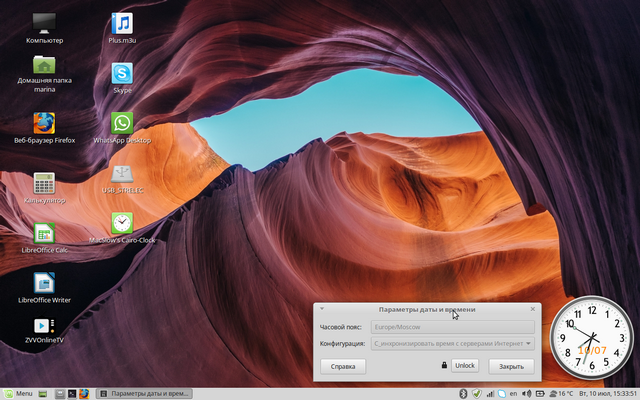Expand the Конфигурация dropdown

tap(453, 343)
